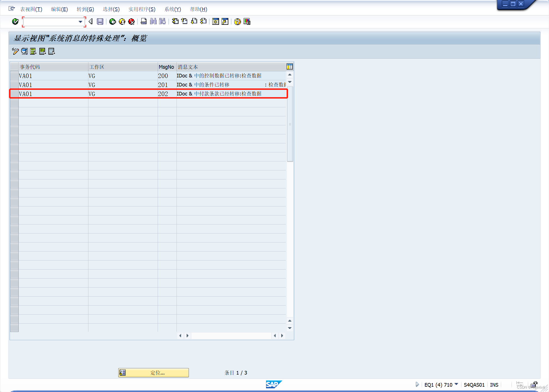Click the vertical scrollbar down arrow
This screenshot has height=392, width=549.
(290, 328)
